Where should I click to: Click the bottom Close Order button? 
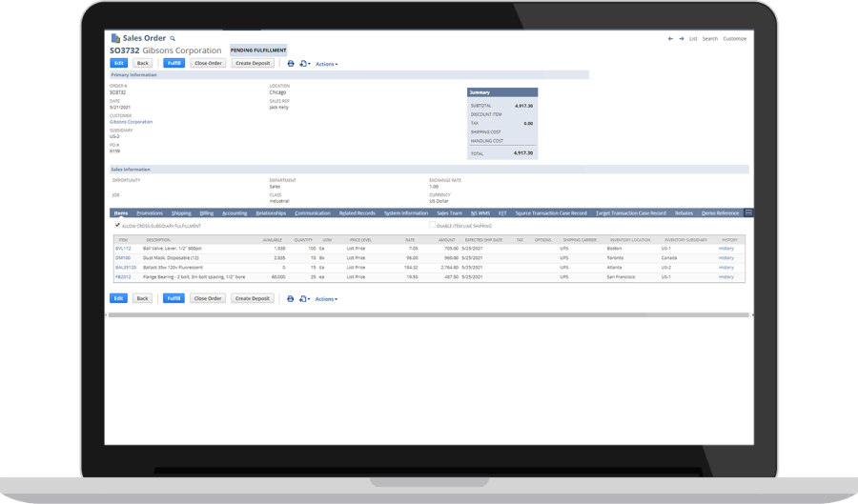(208, 298)
